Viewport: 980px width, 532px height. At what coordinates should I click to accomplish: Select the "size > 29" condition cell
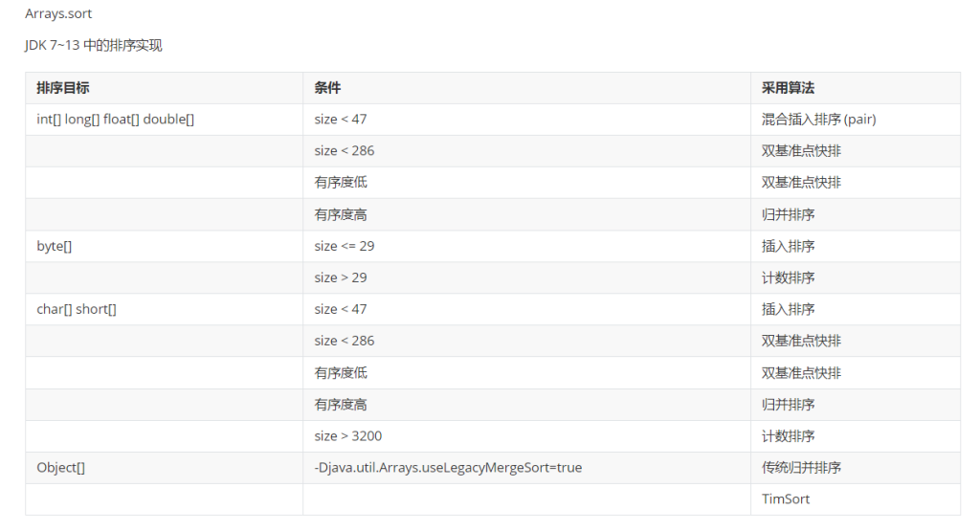click(x=340, y=277)
